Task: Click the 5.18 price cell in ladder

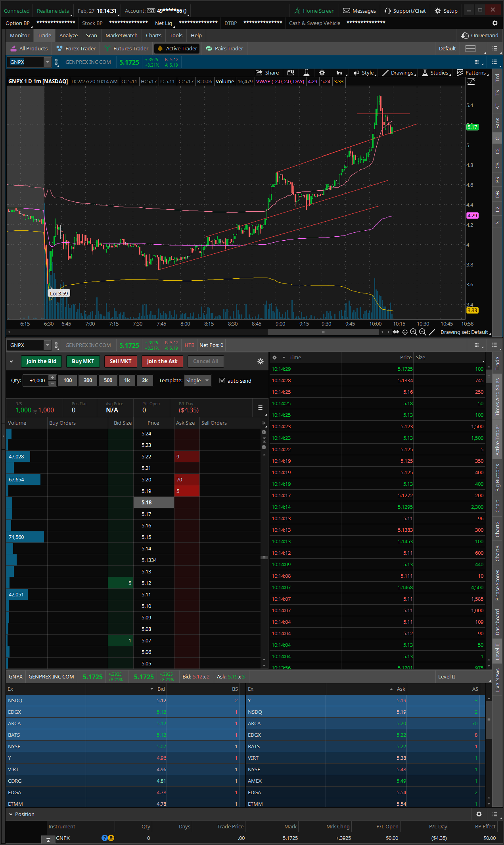Action: tap(154, 502)
